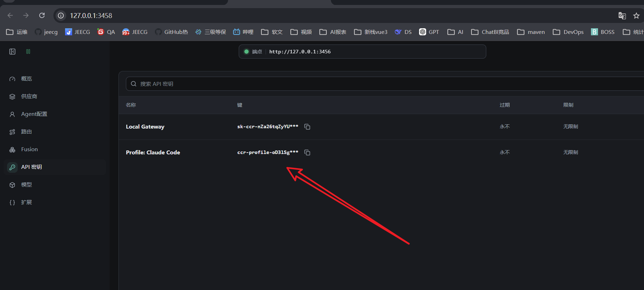Open the DS bookmark
The height and width of the screenshot is (290, 644).
click(403, 32)
